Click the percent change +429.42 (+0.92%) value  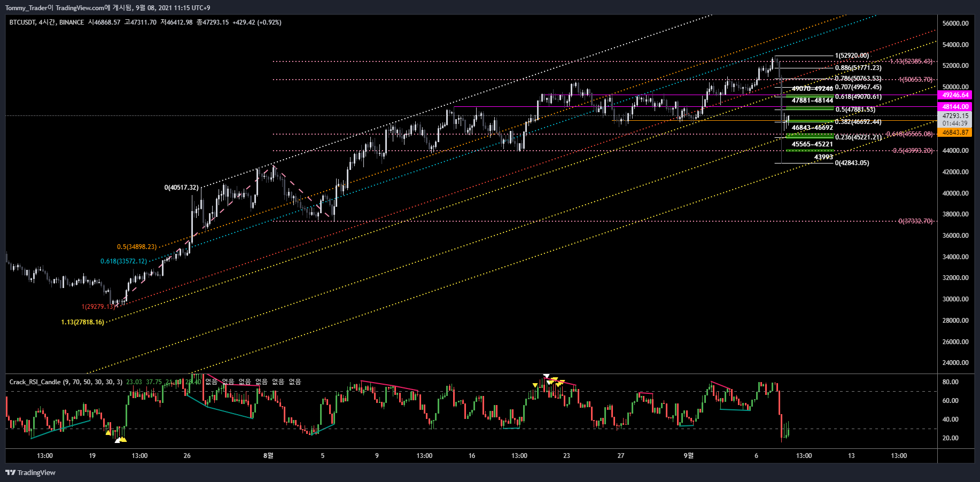click(x=257, y=22)
